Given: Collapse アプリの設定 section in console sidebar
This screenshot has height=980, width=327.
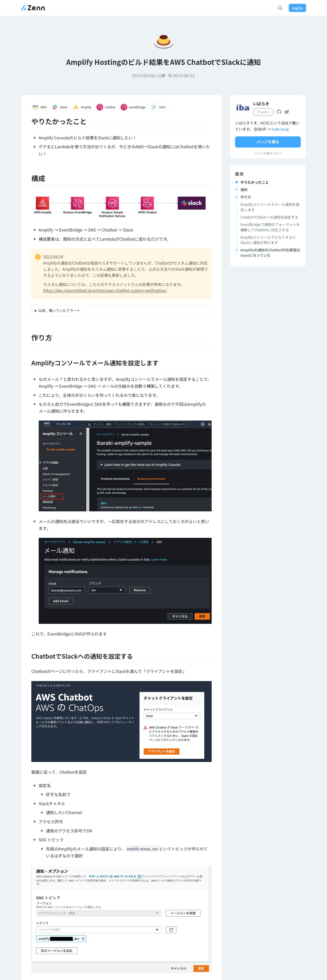Looking at the screenshot, I should 49,463.
